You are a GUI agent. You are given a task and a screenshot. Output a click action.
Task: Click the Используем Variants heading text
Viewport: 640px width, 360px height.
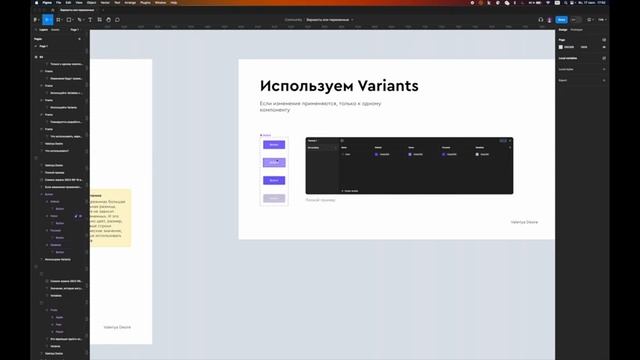point(339,86)
